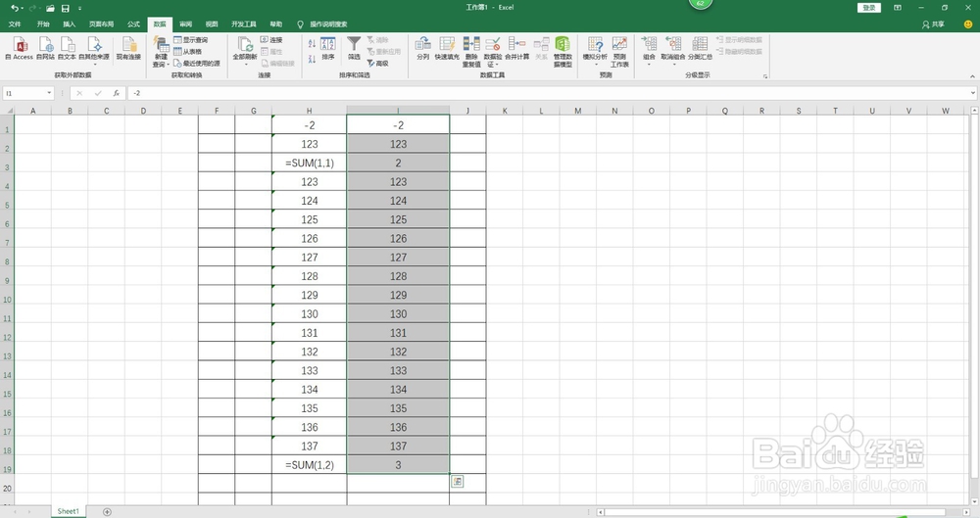Click the Tell Me search (操作说明搜索) box
The image size is (980, 518).
coord(322,24)
